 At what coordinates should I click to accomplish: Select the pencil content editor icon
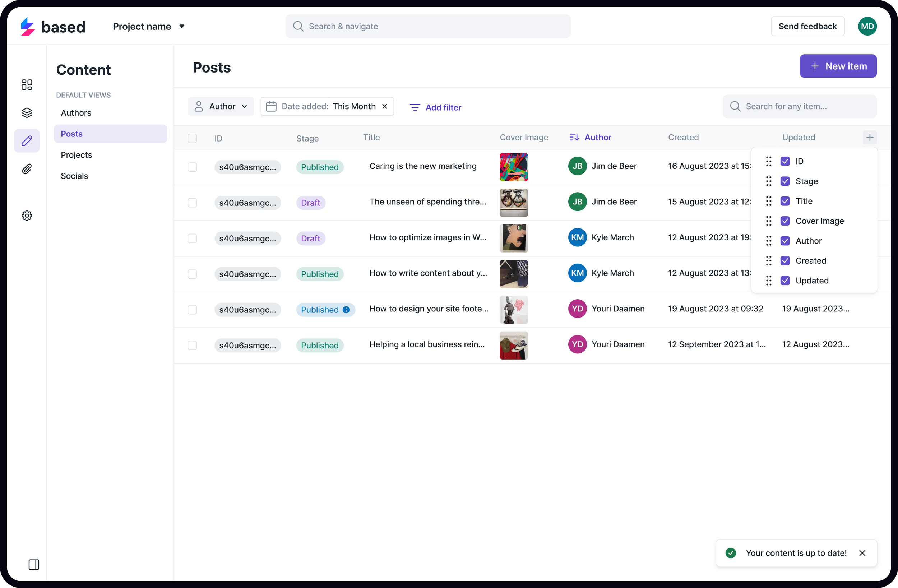click(27, 141)
